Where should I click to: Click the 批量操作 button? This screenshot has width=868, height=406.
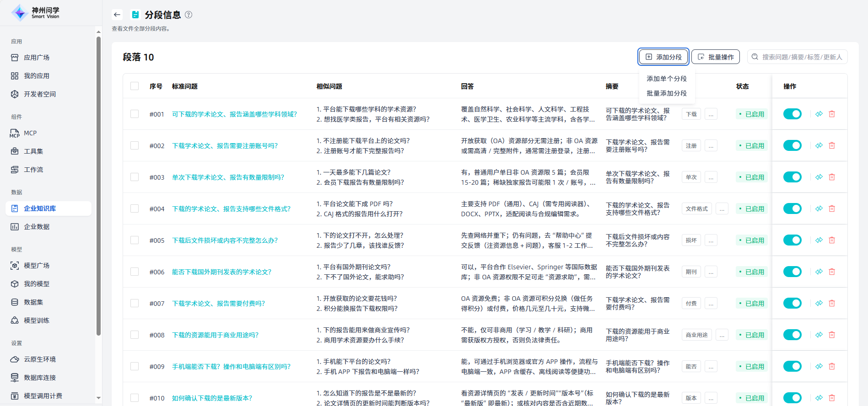(x=716, y=57)
